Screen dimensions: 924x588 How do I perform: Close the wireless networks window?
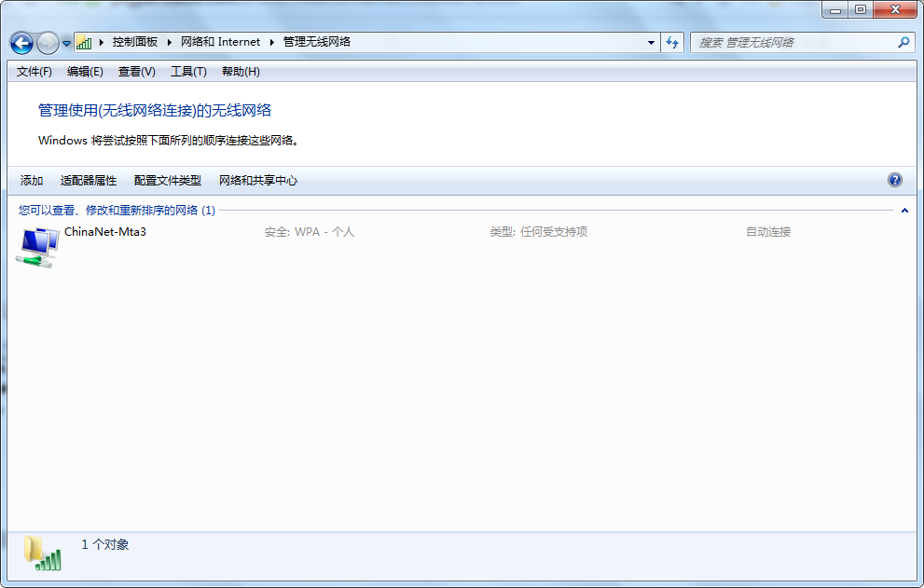point(895,10)
